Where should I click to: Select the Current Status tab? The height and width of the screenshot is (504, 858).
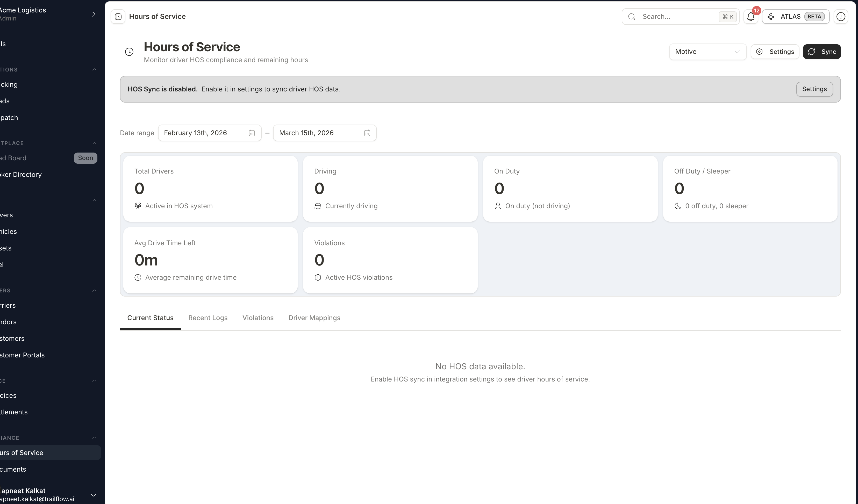point(150,318)
